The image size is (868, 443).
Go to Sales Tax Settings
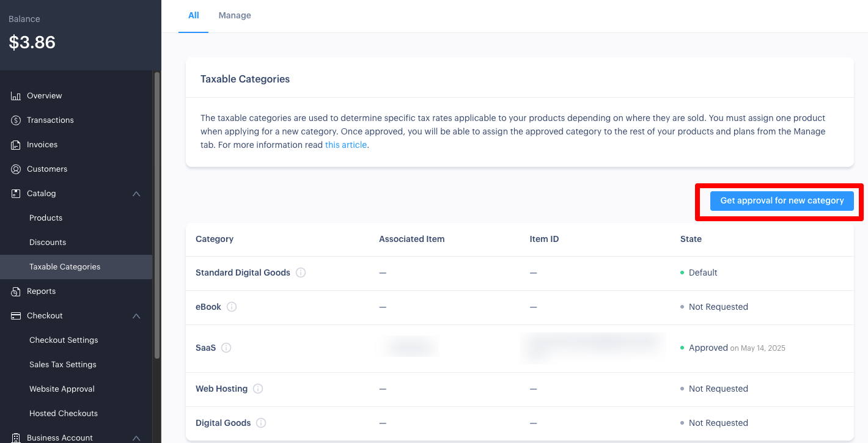(63, 365)
